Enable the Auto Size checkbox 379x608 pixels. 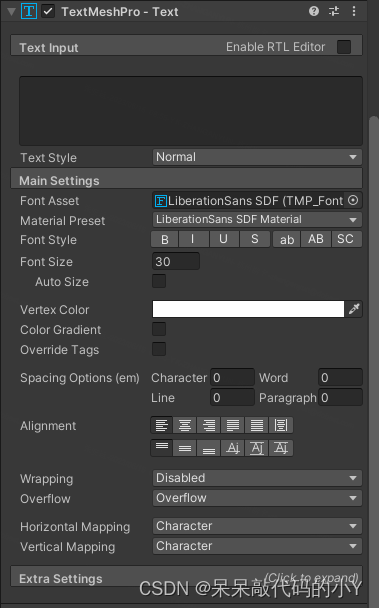coord(159,281)
